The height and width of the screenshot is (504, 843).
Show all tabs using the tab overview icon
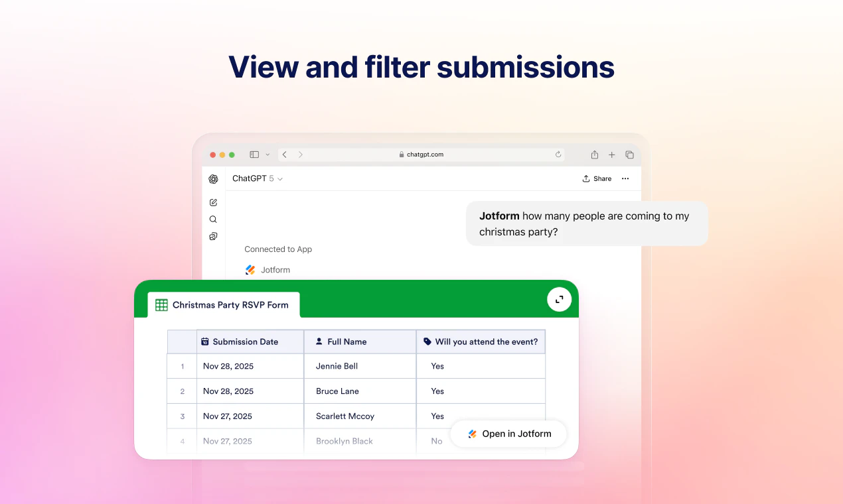(x=629, y=154)
